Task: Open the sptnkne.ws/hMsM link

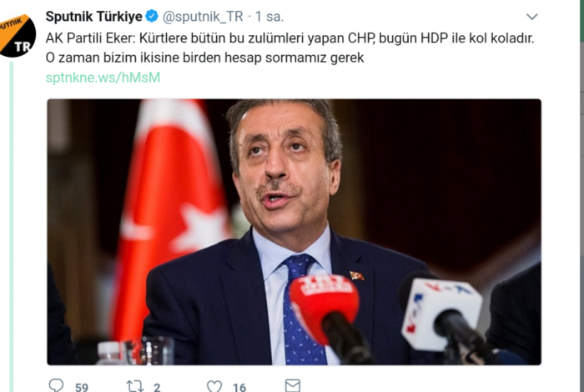Action: (x=103, y=78)
